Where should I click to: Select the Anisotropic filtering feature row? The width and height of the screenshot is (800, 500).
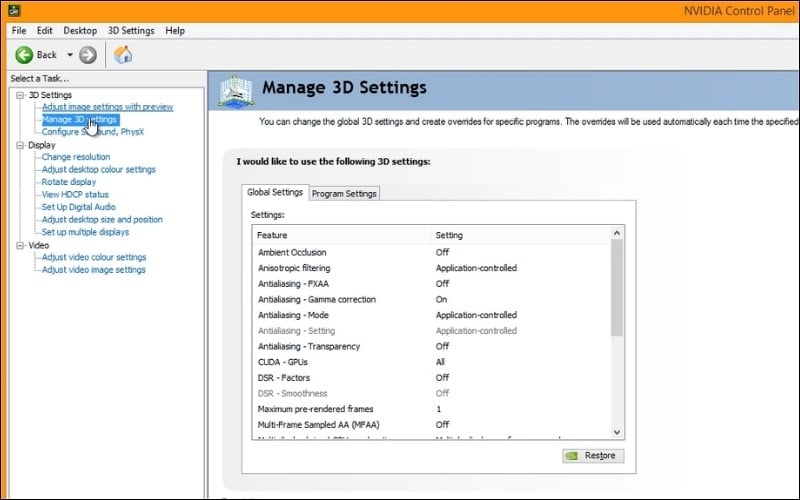click(x=432, y=268)
